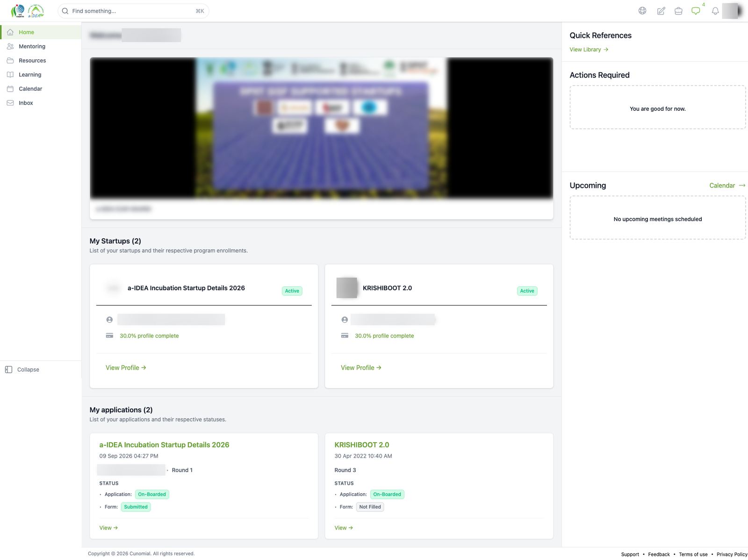This screenshot has width=748, height=560.
Task: Click the KRISHIBOOT 2.0 startup logo thumbnail
Action: coord(347,288)
